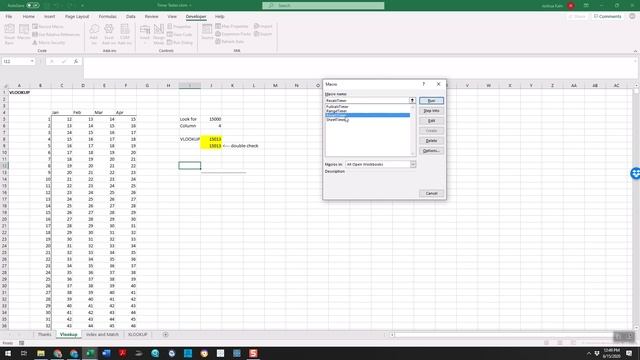
Task: Switch to the Page Layout tab
Action: [x=77, y=17]
